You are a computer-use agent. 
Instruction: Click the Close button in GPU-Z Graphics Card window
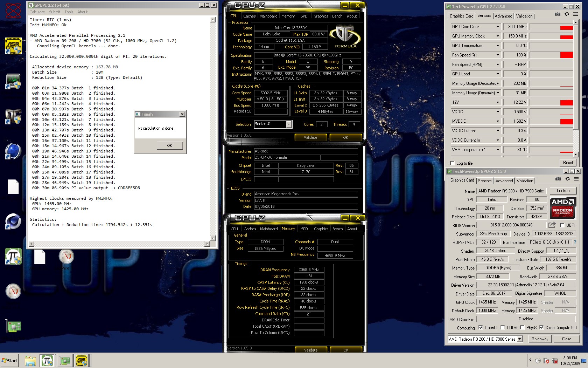(x=567, y=339)
